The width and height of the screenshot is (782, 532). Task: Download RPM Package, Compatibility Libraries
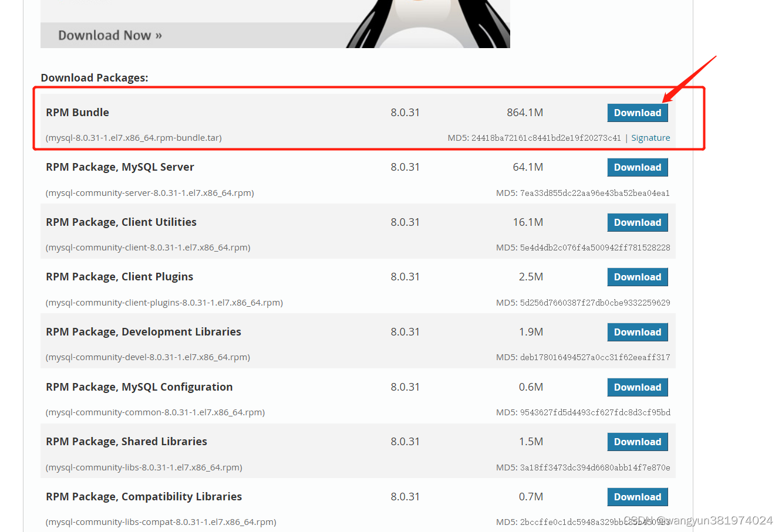pos(638,497)
